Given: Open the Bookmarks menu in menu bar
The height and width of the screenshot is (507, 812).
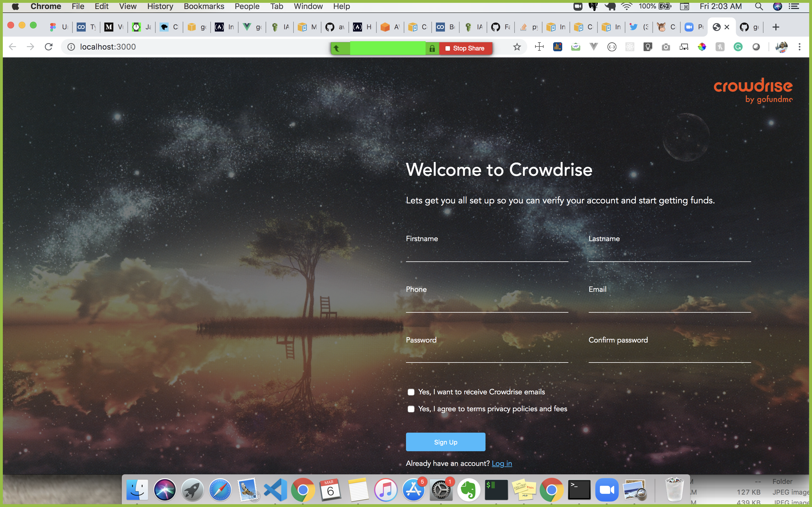Looking at the screenshot, I should [204, 6].
